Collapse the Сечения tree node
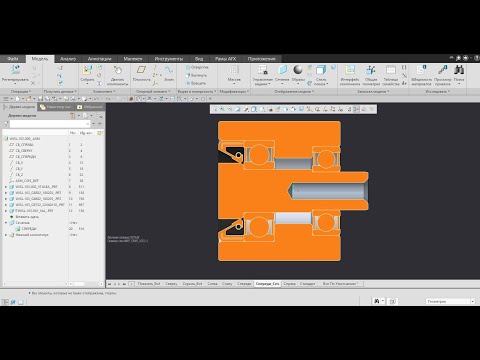 (6, 223)
